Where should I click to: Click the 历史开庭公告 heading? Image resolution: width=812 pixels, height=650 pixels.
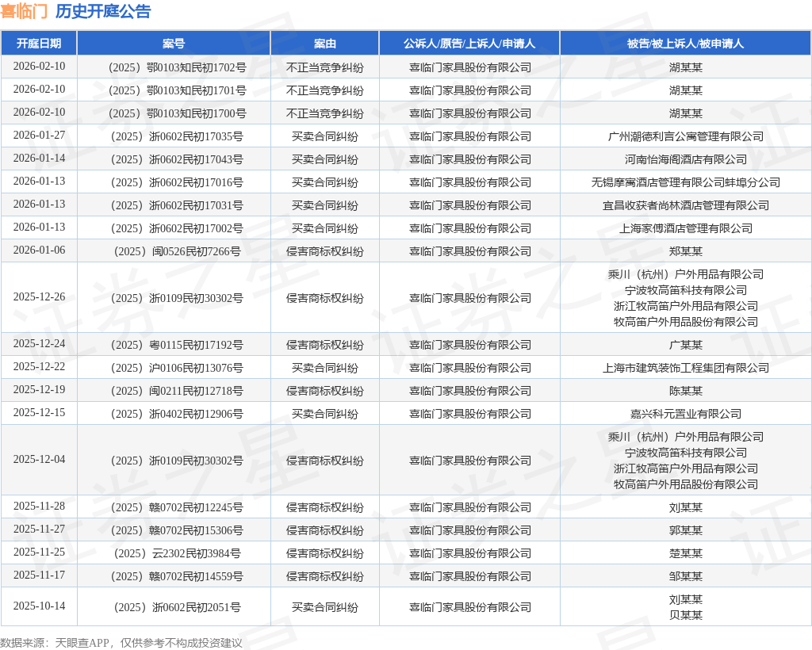(103, 11)
